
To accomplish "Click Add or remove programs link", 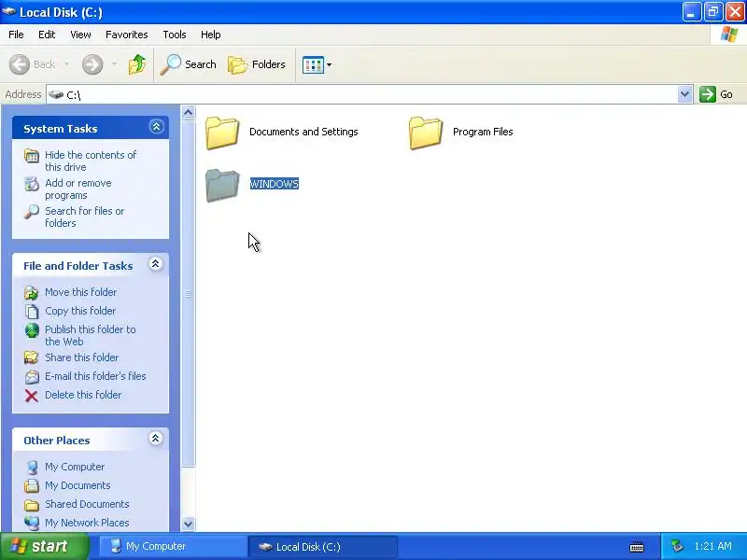I will [x=78, y=189].
